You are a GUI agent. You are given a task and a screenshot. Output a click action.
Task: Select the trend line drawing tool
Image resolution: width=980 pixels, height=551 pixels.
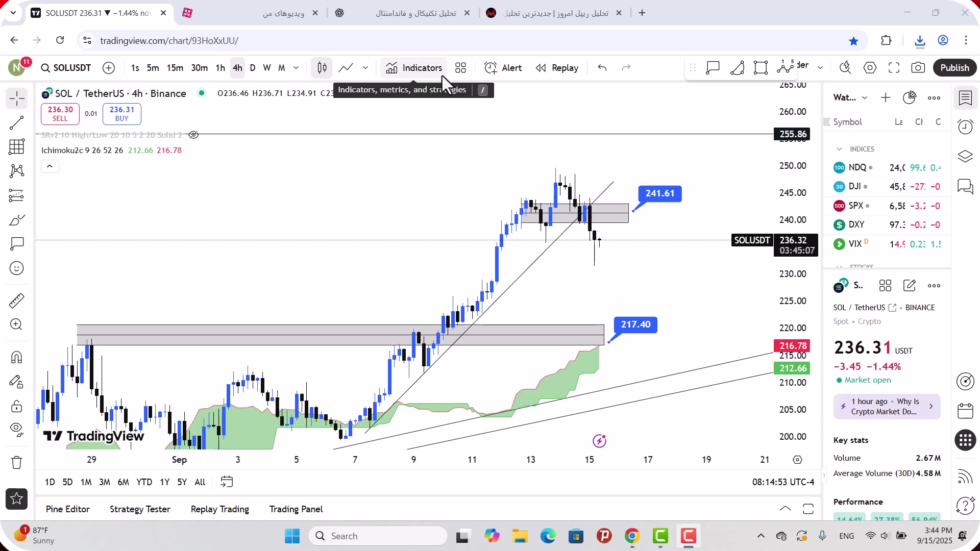tap(16, 123)
